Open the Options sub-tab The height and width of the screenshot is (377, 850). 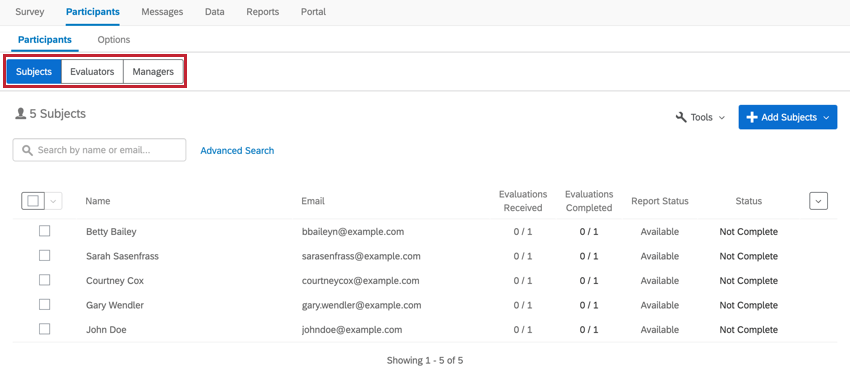point(114,40)
